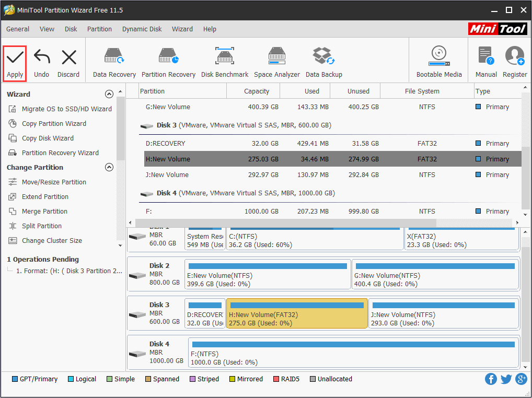Sort by File System column header
Image resolution: width=532 pixels, height=398 pixels.
[x=427, y=91]
